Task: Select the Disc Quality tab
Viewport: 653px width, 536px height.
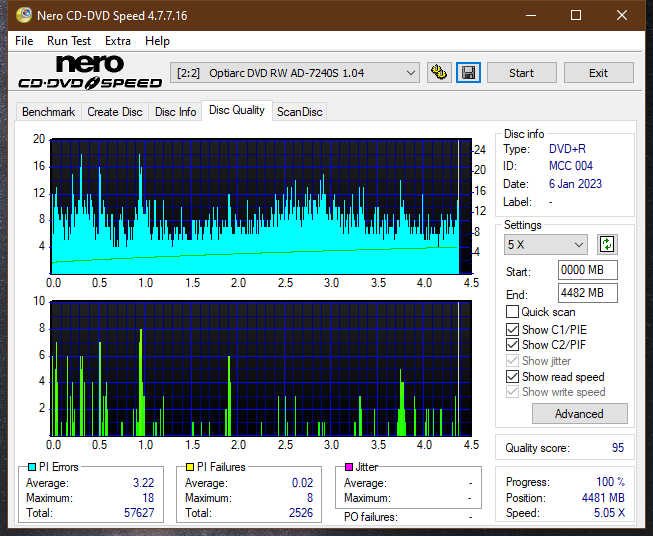Action: pyautogui.click(x=237, y=110)
